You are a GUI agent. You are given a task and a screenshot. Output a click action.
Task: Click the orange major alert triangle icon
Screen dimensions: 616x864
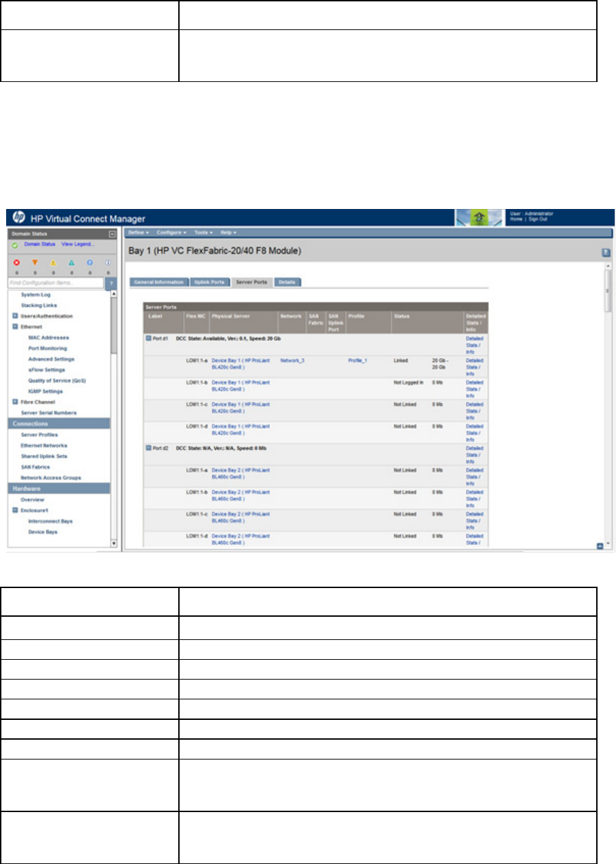(x=35, y=262)
